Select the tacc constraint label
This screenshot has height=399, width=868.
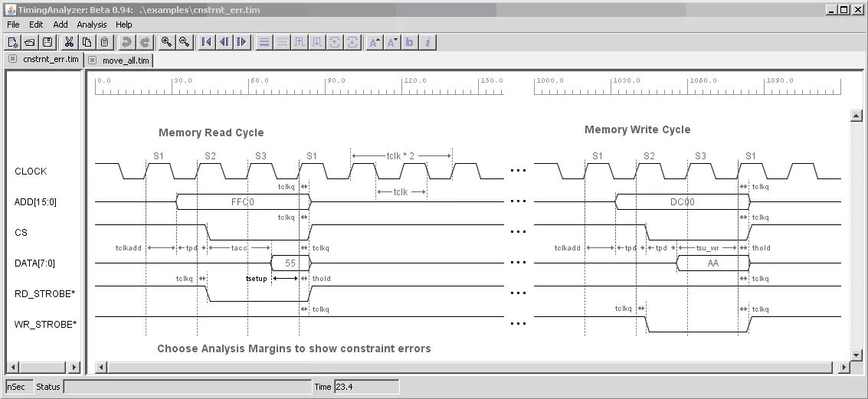[239, 248]
